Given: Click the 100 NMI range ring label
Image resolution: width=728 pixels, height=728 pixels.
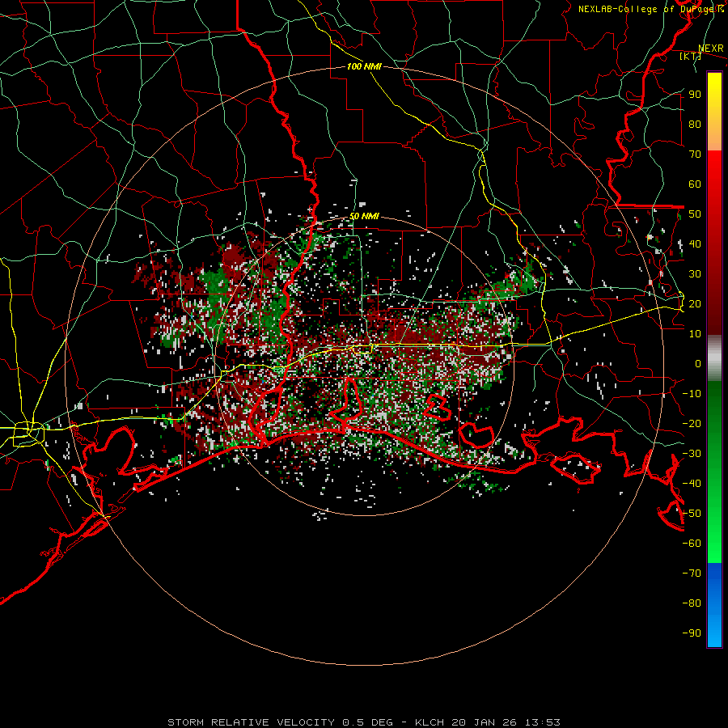Looking at the screenshot, I should click(x=364, y=66).
